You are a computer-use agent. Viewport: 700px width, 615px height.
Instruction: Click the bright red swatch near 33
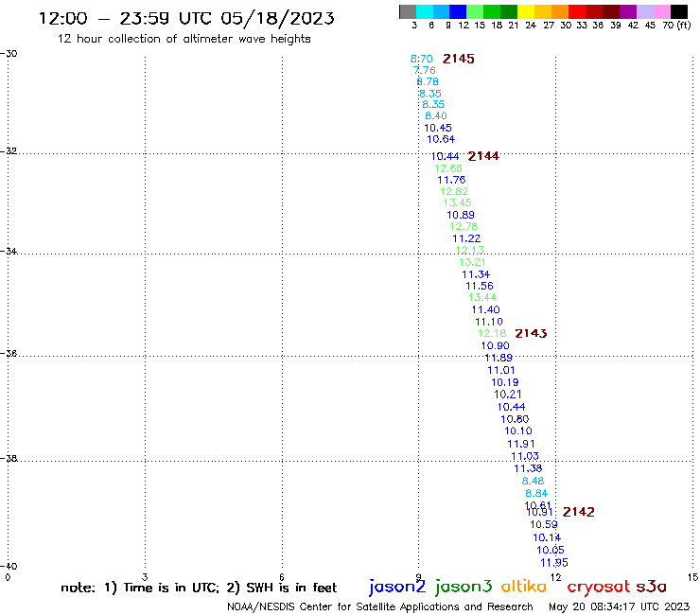click(576, 11)
